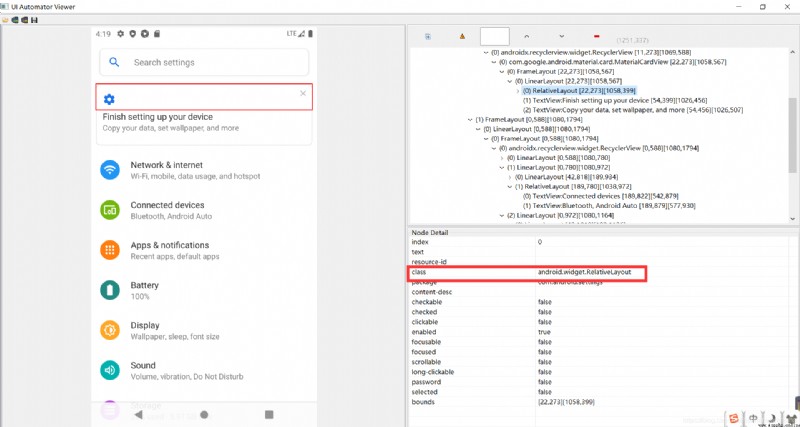Capture compressed hierarchy screenshot, third toolbar icon

24,20
